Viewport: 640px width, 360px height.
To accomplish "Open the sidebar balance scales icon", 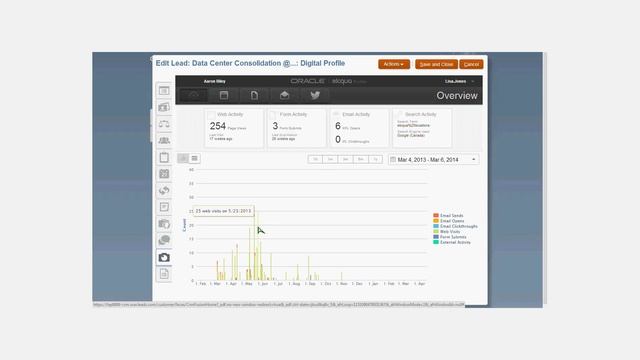I will coord(164,124).
